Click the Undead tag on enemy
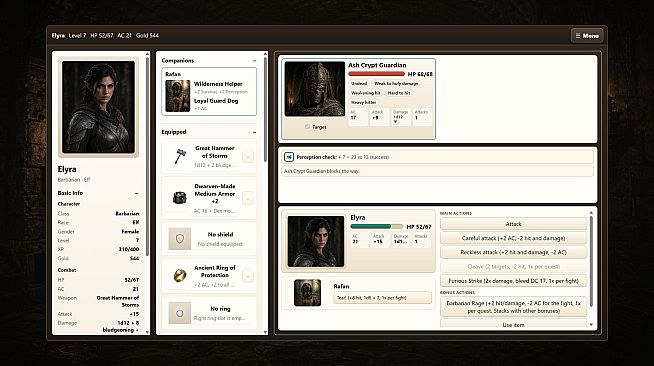Image resolution: width=654 pixels, height=366 pixels. coord(359,83)
